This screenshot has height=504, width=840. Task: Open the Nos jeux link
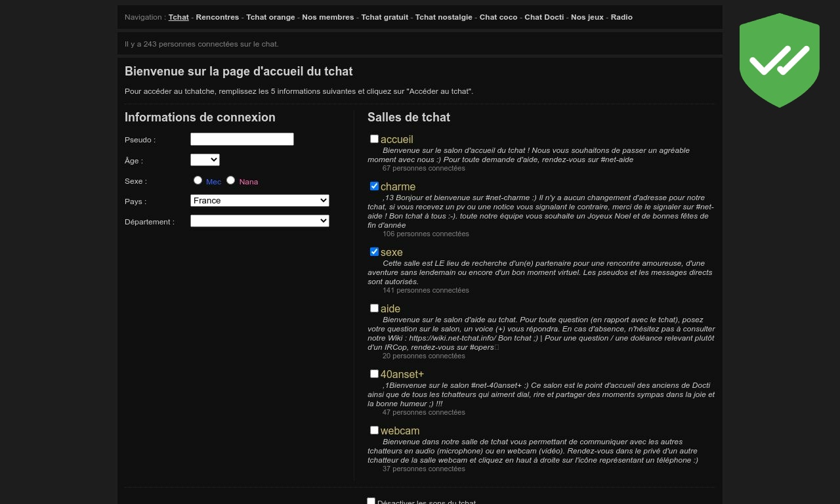[587, 17]
